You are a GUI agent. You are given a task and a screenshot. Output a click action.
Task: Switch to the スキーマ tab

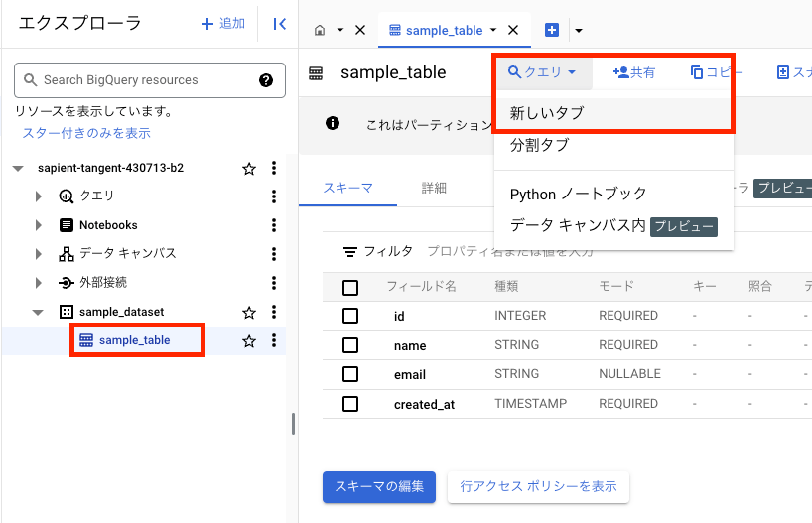click(348, 188)
